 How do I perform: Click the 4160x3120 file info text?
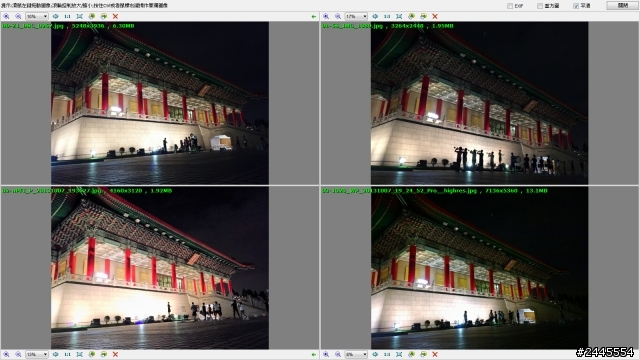coord(87,191)
